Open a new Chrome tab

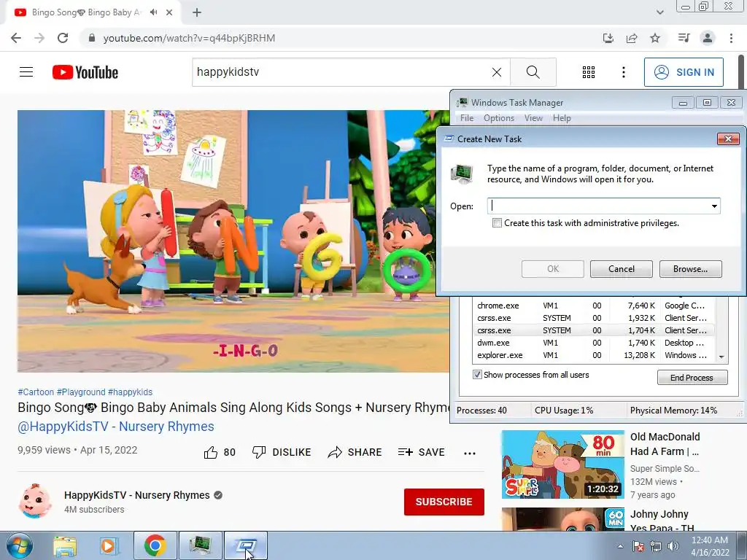coord(197,12)
